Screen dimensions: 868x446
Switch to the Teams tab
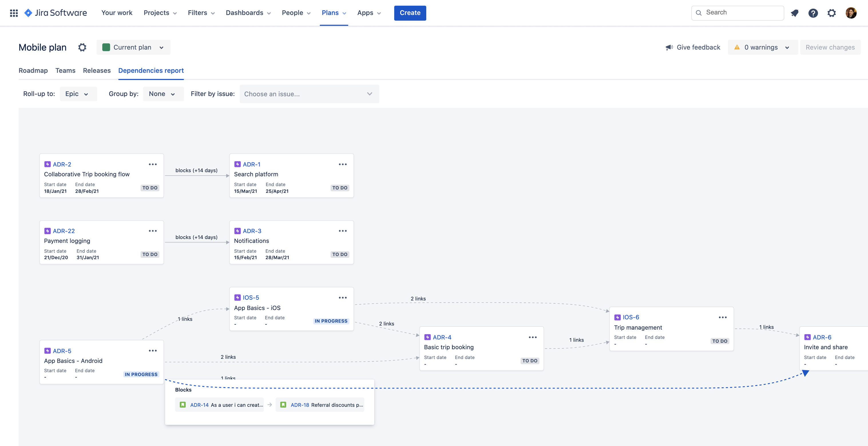coord(65,70)
